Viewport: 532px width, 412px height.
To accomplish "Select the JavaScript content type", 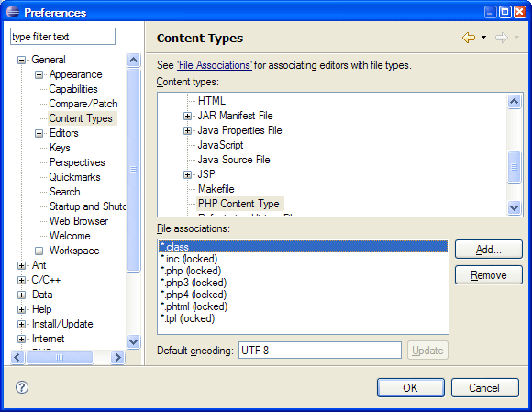I will click(220, 145).
